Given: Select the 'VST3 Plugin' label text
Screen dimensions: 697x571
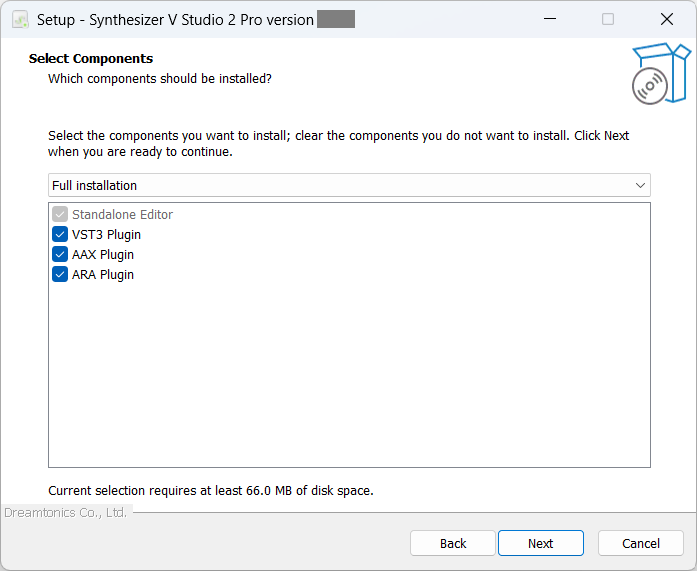Looking at the screenshot, I should click(106, 235).
